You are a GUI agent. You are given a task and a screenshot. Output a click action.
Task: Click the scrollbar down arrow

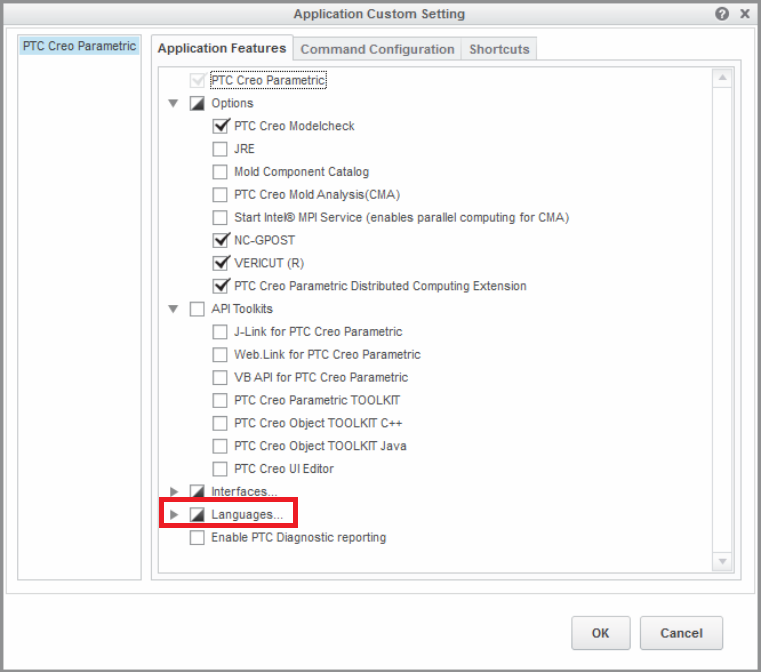point(722,562)
